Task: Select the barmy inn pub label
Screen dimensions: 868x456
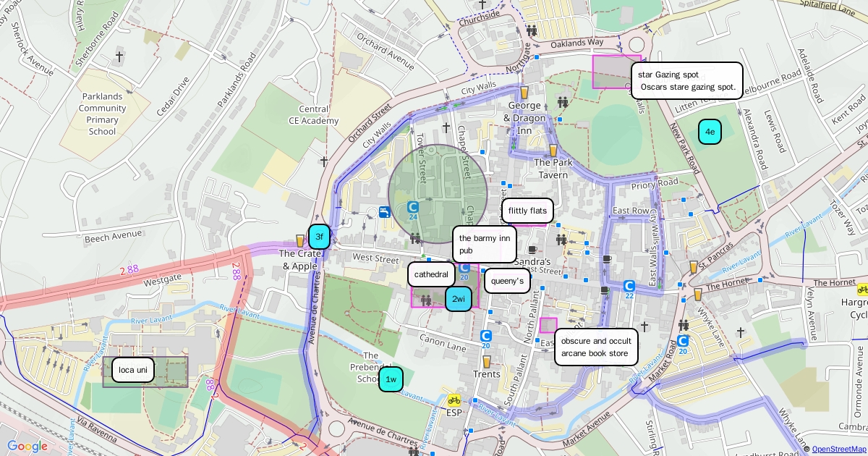Action: pyautogui.click(x=484, y=244)
